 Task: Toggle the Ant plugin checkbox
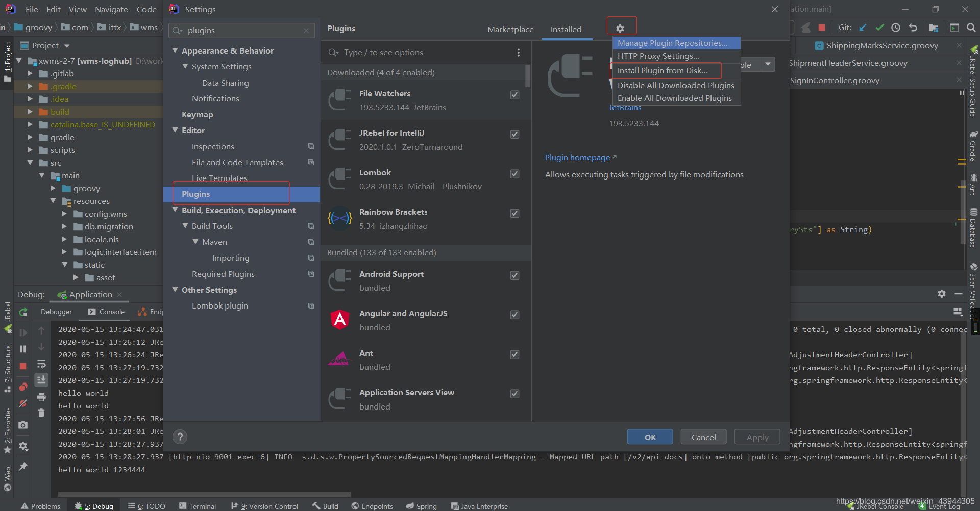coord(514,354)
